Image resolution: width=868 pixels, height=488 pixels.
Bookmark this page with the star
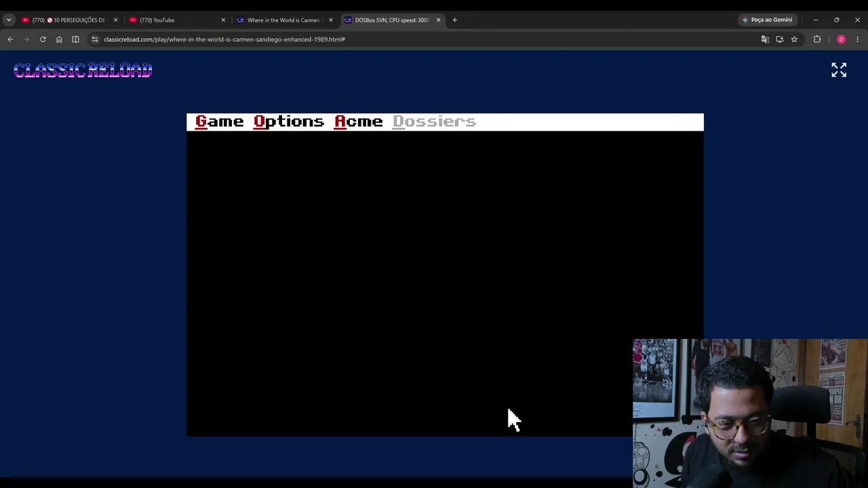coord(794,39)
